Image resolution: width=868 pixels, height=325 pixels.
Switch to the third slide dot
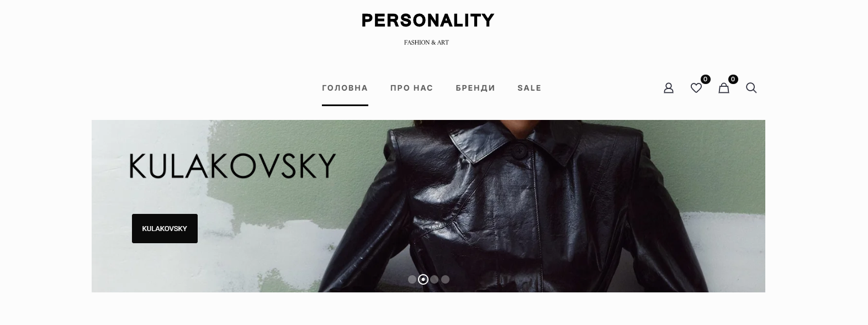point(435,280)
